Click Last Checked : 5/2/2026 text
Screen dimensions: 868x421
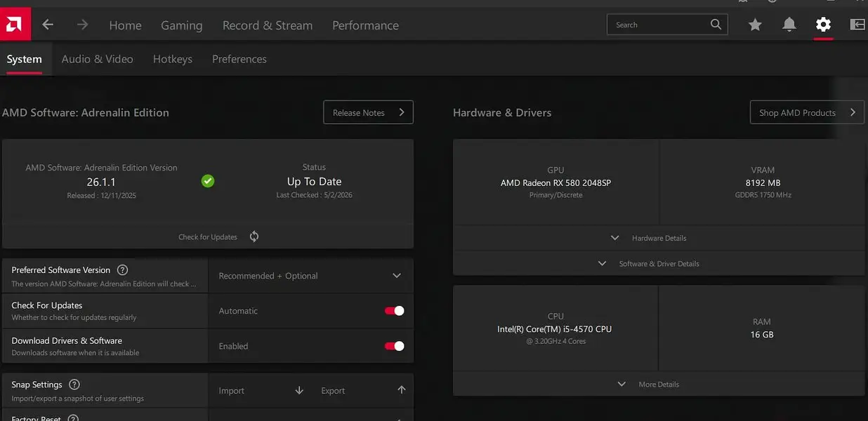click(314, 195)
